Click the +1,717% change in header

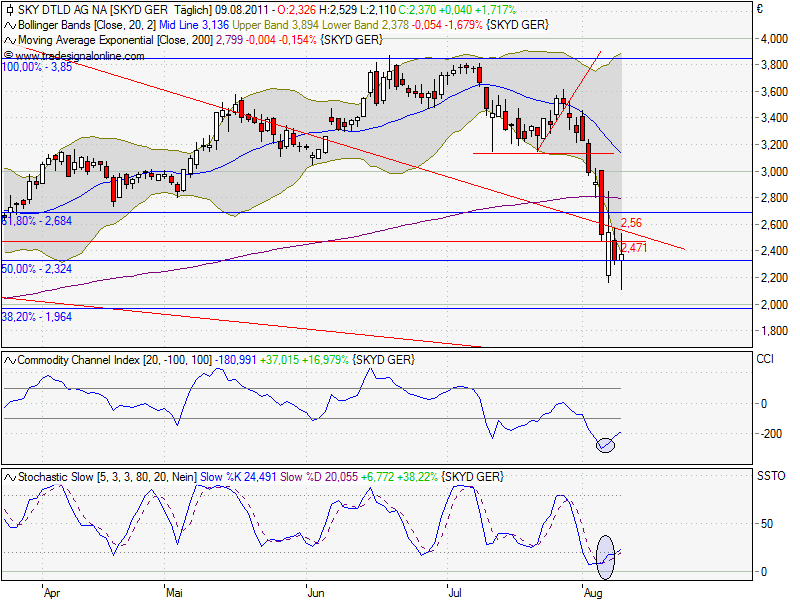(495, 10)
